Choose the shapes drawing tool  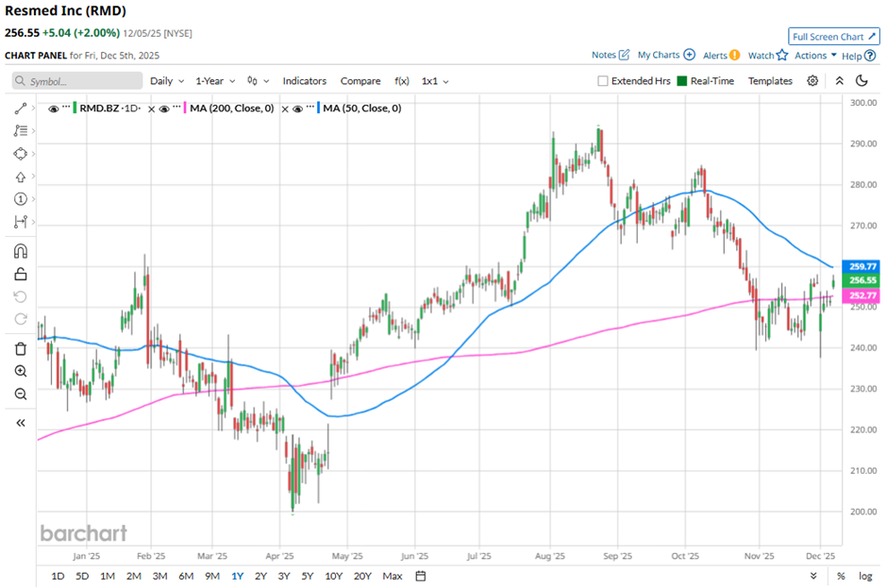21,154
